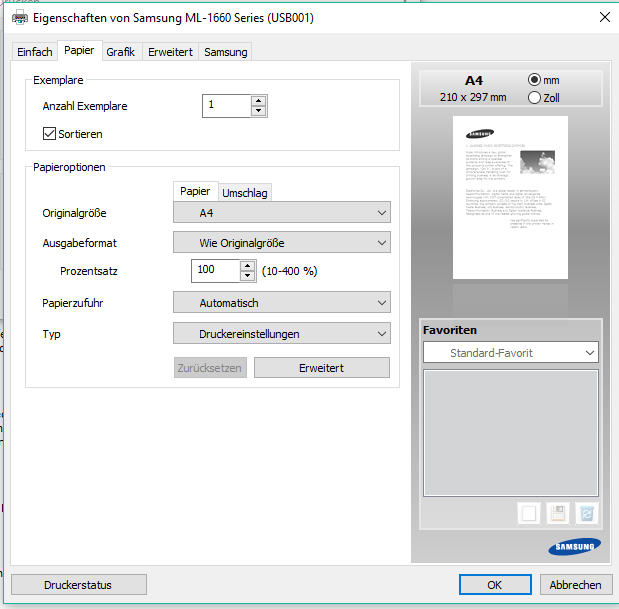Viewport: 619px width, 609px height.
Task: Select the Zoll unit radio button
Action: coord(534,97)
